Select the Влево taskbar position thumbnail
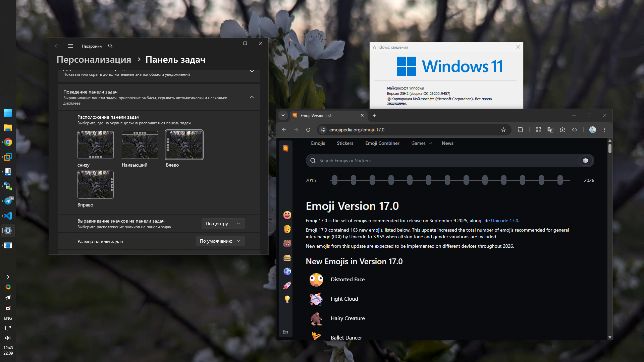644x362 pixels. tap(184, 145)
